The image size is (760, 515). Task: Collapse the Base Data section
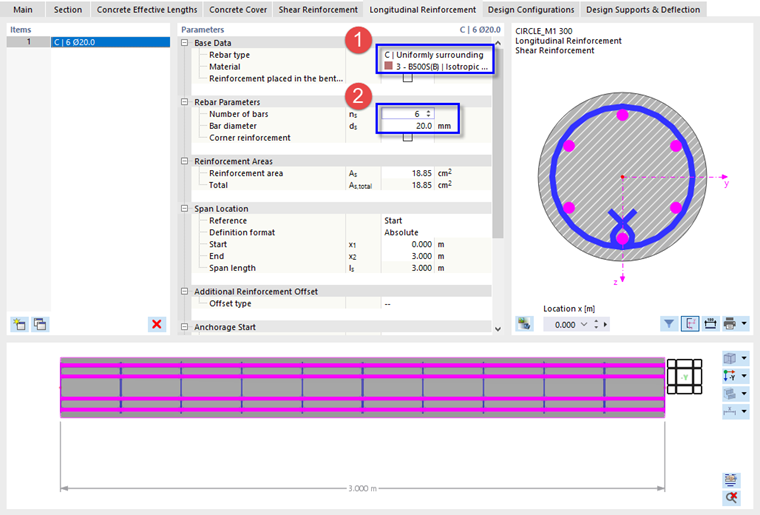[x=184, y=43]
